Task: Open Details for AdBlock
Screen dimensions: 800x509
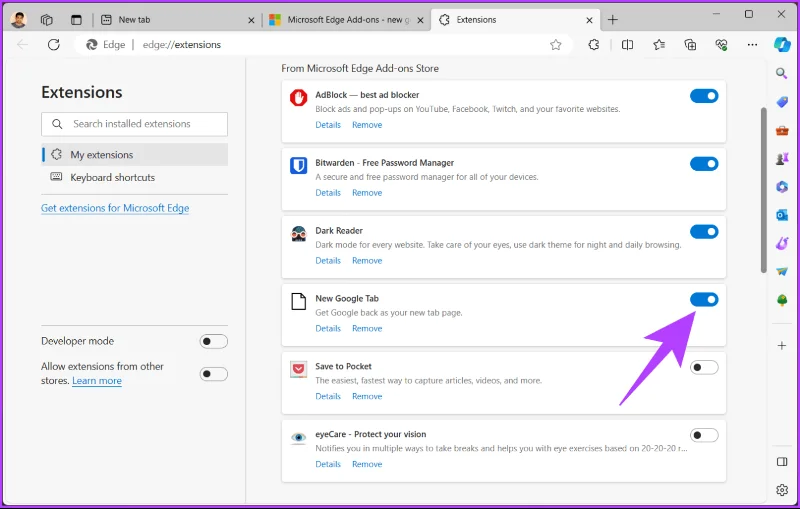Action: (x=328, y=125)
